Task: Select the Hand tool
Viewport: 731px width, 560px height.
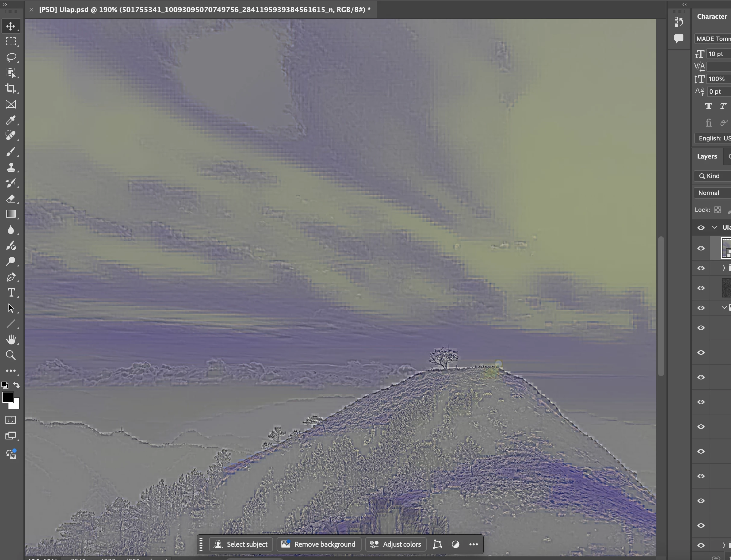Action: pos(11,339)
